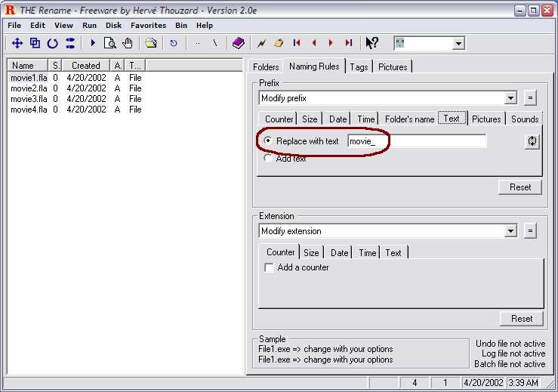Open the Edit menu
Screen dimensions: 558x392
38,26
